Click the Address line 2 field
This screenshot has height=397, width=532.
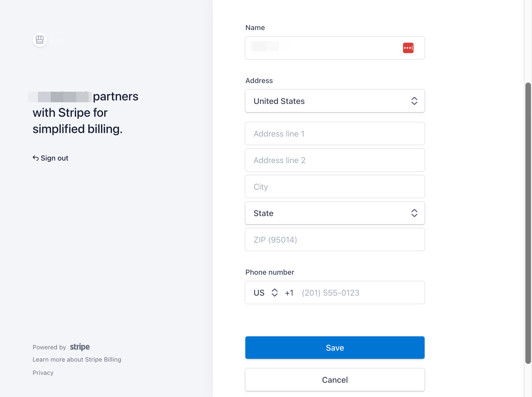click(x=335, y=160)
